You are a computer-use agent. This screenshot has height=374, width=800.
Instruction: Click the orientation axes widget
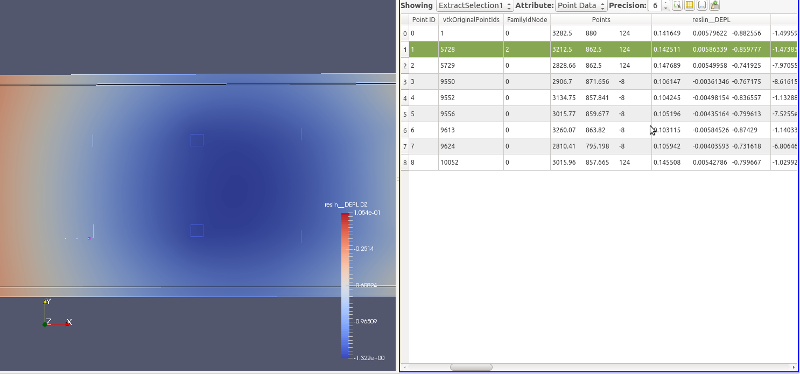pos(56,314)
